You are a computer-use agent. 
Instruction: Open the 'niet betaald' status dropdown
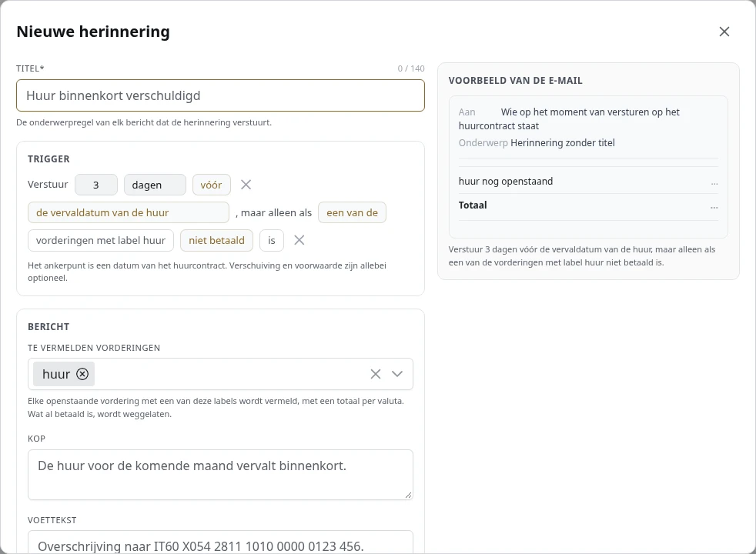coord(216,240)
